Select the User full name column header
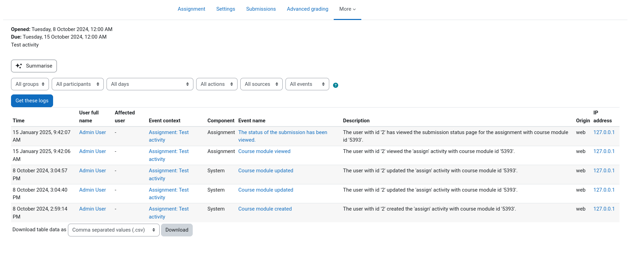 pos(89,116)
